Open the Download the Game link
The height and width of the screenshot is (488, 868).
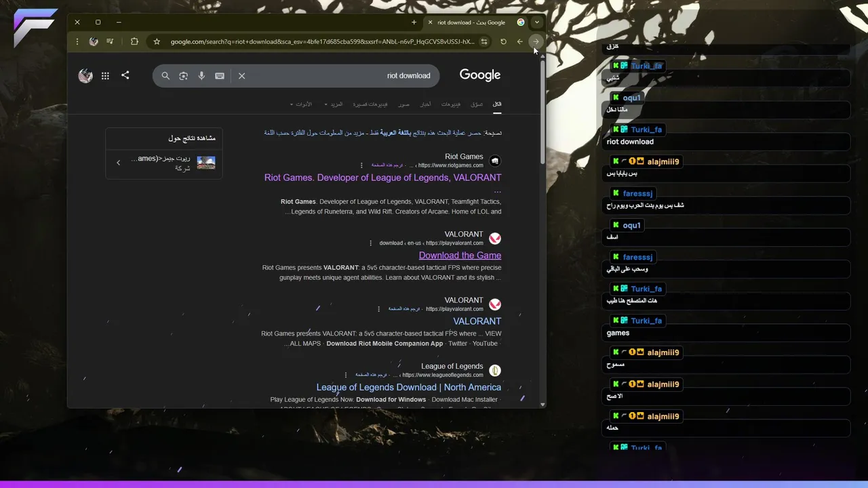(x=460, y=256)
